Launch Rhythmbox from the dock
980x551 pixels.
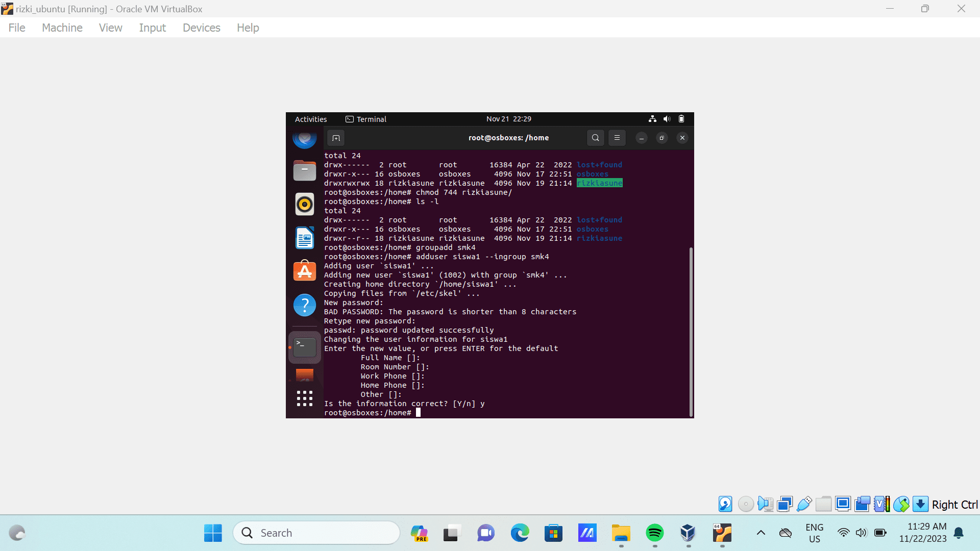point(305,204)
